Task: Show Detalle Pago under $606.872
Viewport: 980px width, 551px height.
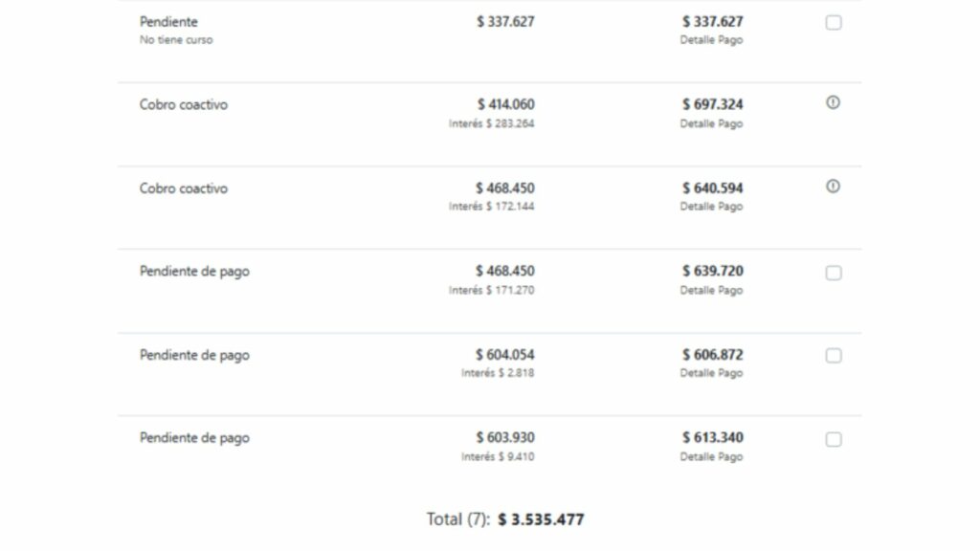Action: [x=711, y=373]
